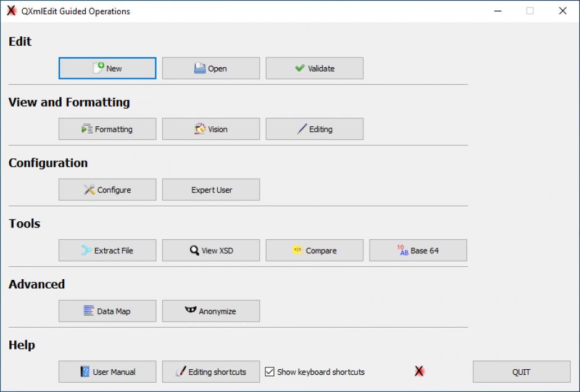
Task: Open the Formatting options
Action: coord(107,129)
